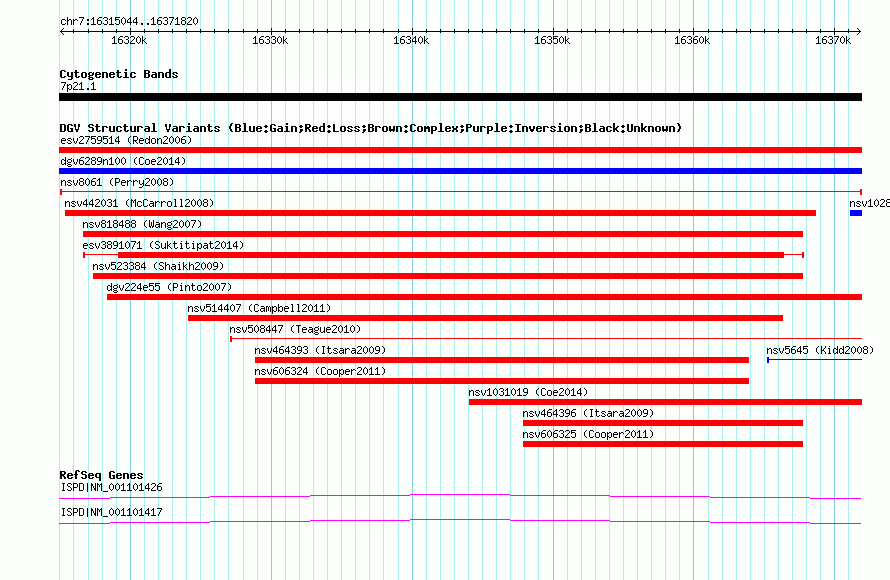Click the black 7p21.1 cytogenetic band
The height and width of the screenshot is (580, 890).
pos(460,97)
